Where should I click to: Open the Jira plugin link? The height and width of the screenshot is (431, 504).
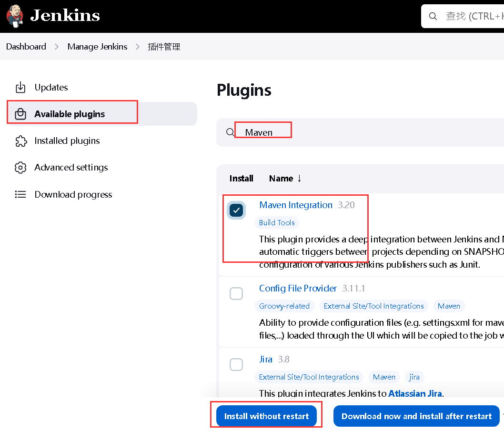click(266, 359)
